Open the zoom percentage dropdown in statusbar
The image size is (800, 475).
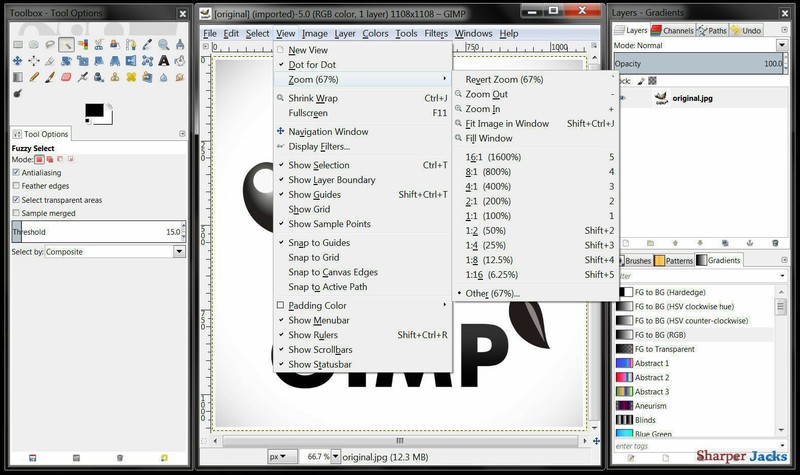(x=336, y=457)
